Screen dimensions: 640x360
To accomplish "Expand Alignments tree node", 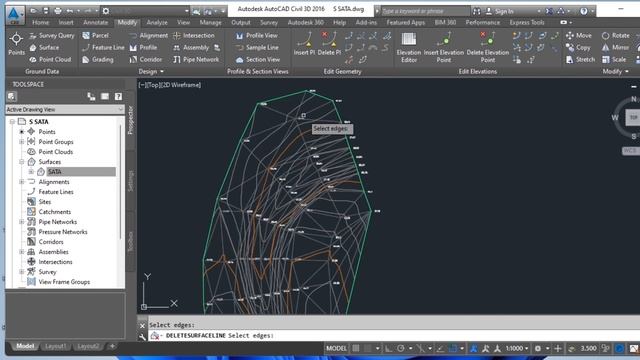I will point(22,182).
